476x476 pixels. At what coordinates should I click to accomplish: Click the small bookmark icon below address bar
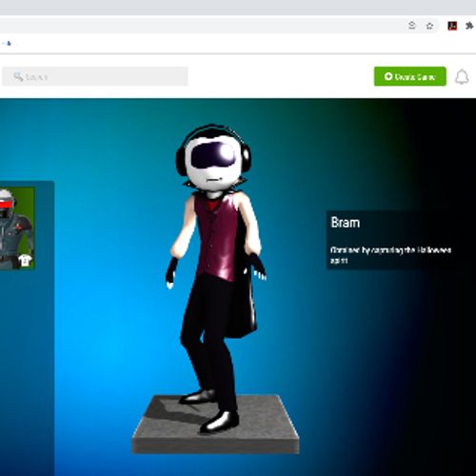coord(9,43)
